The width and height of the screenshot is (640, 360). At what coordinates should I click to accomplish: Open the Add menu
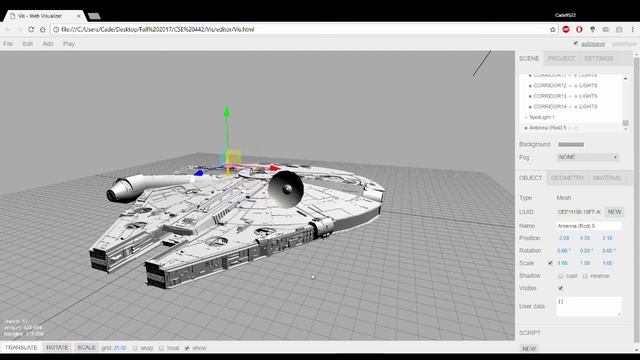click(48, 44)
